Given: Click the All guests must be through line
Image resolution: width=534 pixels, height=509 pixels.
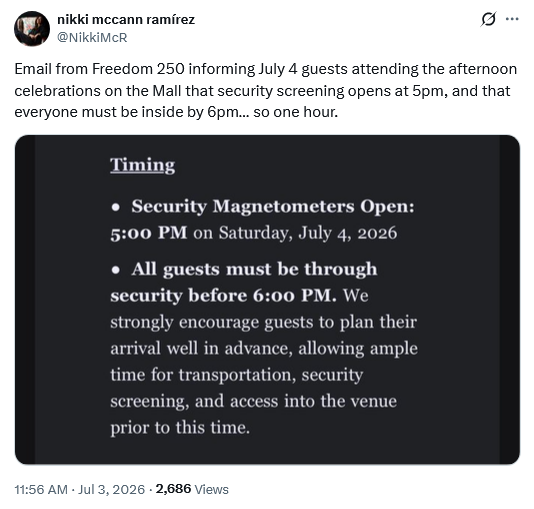Looking at the screenshot, I should click(x=254, y=269).
